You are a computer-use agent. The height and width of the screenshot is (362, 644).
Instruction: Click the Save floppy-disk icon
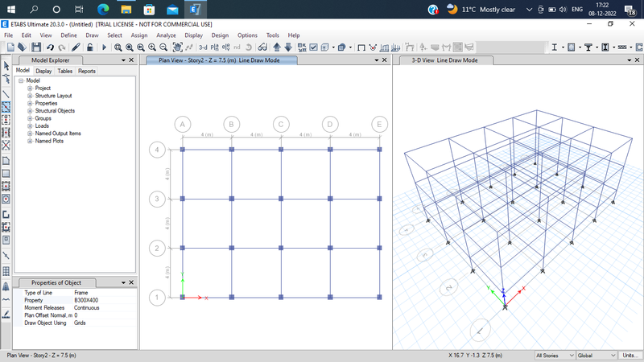[x=36, y=47]
